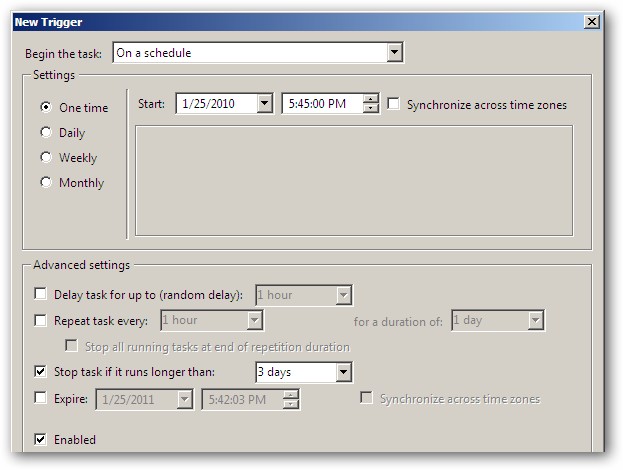Increase Start time with up spinner arrow
The width and height of the screenshot is (623, 470).
[370, 99]
